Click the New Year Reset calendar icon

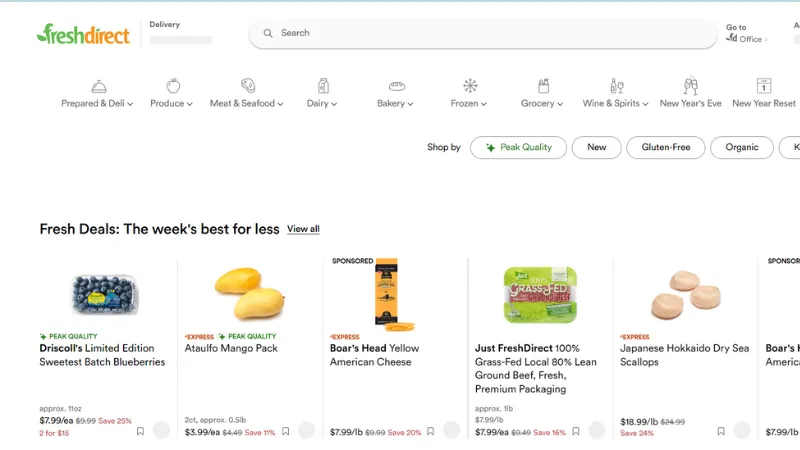(x=764, y=86)
